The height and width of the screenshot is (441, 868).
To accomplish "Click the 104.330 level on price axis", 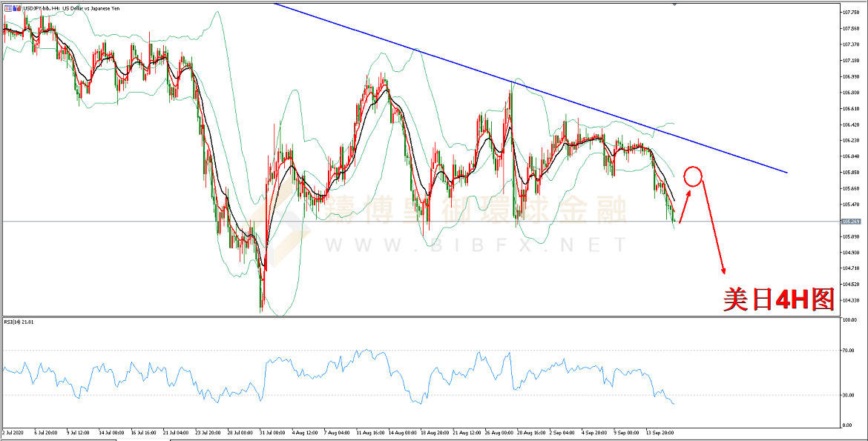I will (x=850, y=300).
